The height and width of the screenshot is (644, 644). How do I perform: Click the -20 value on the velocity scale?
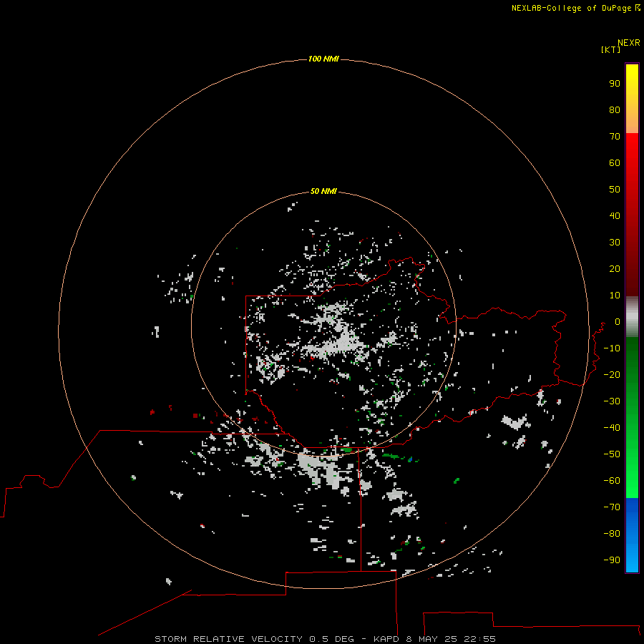(x=612, y=374)
